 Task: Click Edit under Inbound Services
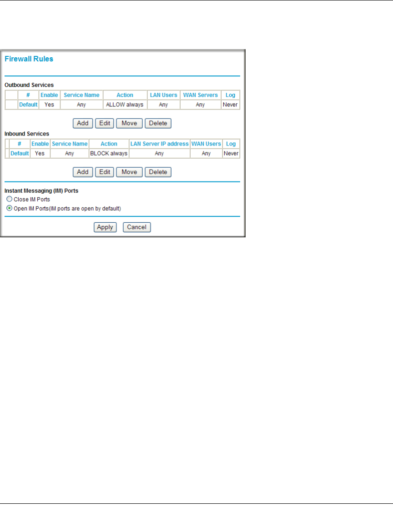tap(105, 172)
